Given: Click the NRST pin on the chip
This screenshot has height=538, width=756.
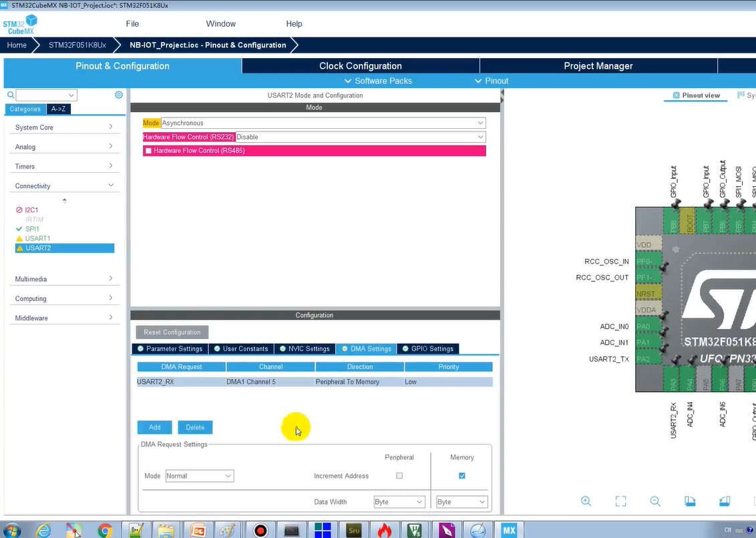Looking at the screenshot, I should 648,294.
